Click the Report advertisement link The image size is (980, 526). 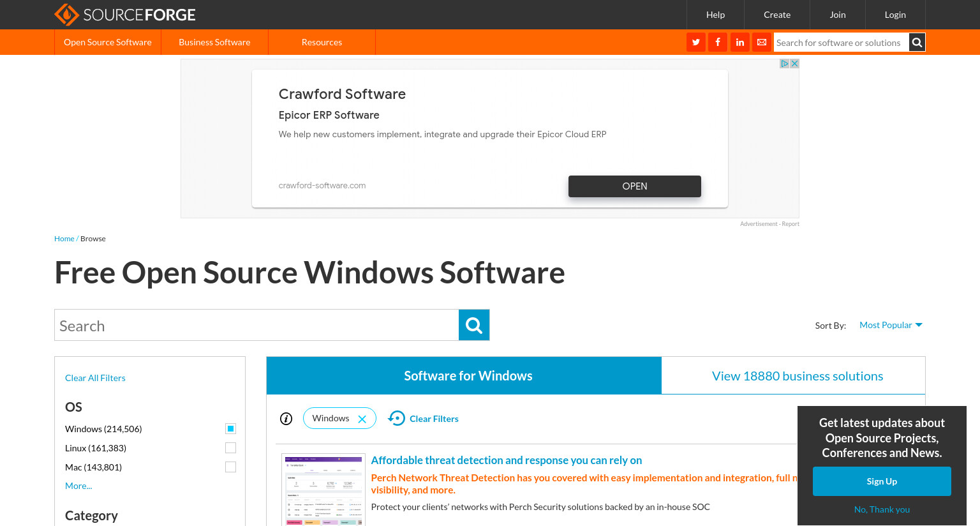point(791,224)
